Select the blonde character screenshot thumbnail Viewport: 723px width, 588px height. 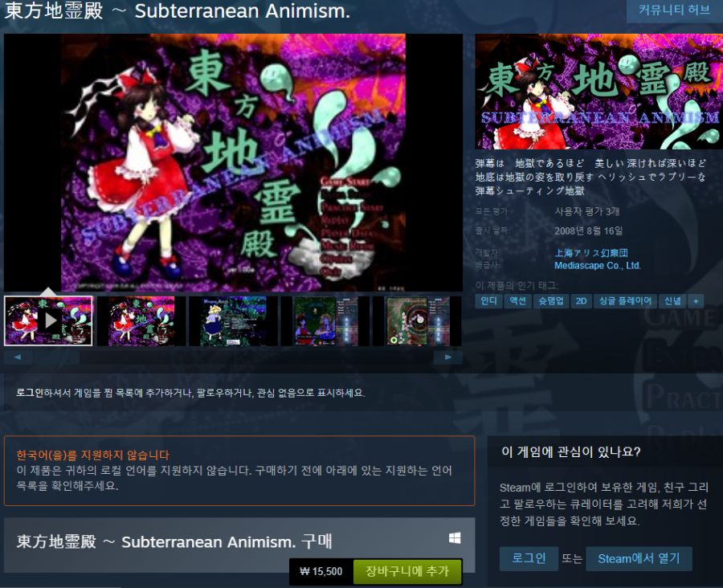point(233,321)
